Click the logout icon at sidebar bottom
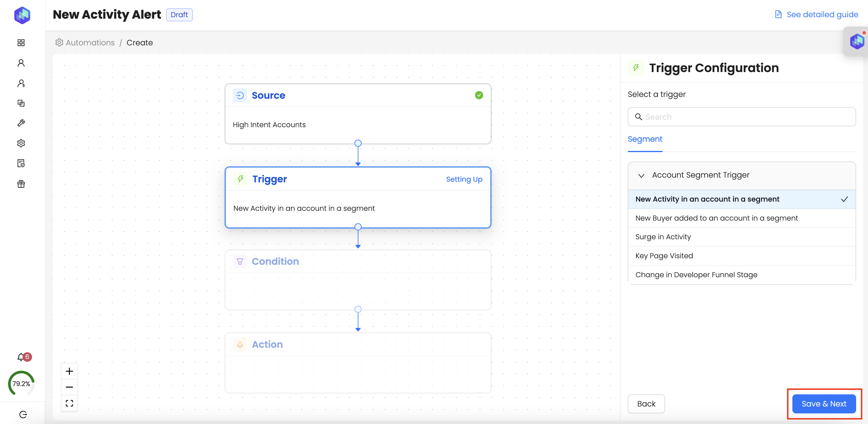This screenshot has height=424, width=868. [23, 414]
